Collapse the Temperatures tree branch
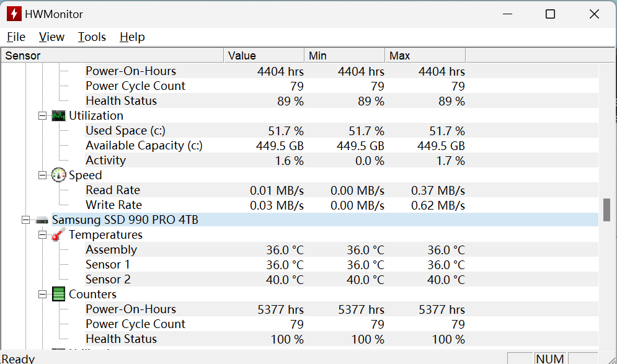Image resolution: width=617 pixels, height=364 pixels. coord(42,235)
